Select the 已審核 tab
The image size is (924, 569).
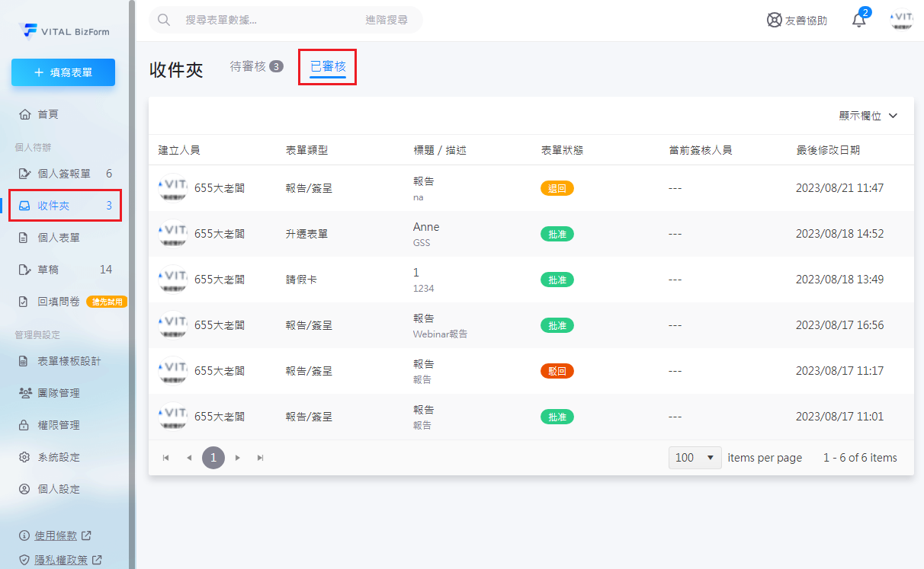[x=327, y=67]
